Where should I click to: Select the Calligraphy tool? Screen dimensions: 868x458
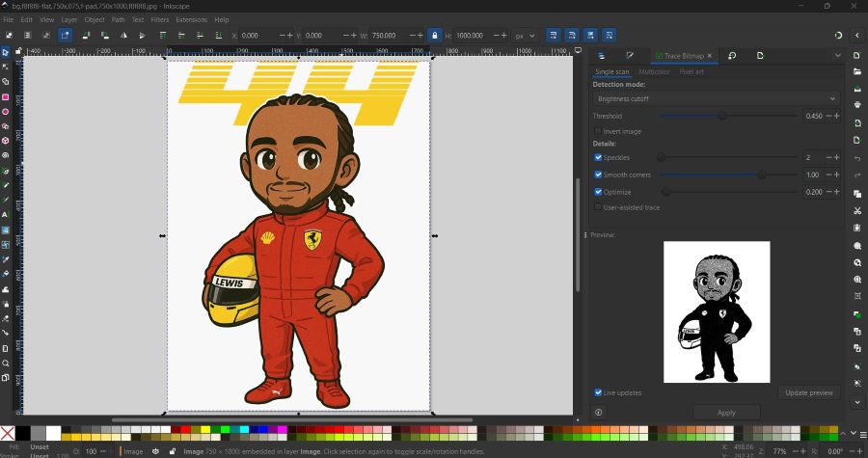coord(6,200)
